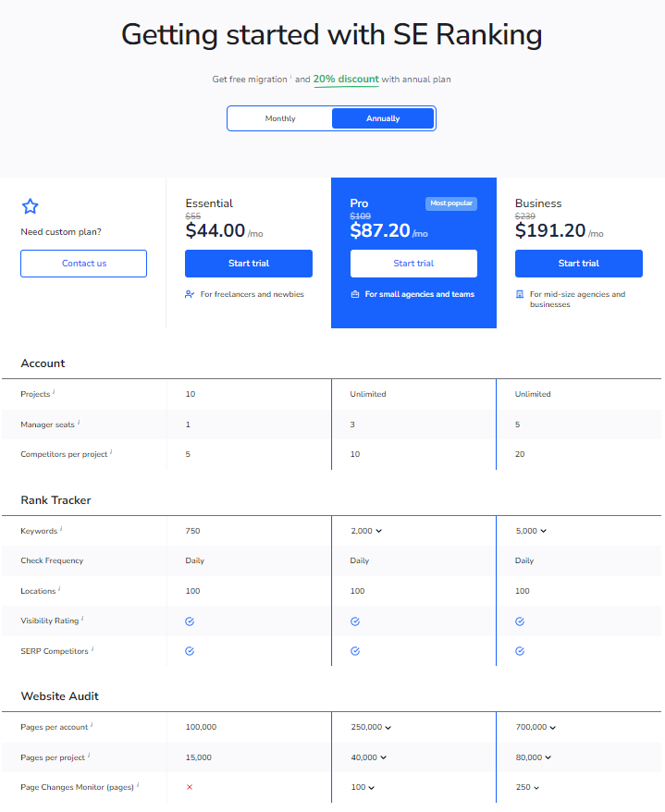
Task: Click crossed-out $55 Essential price
Action: point(193,215)
